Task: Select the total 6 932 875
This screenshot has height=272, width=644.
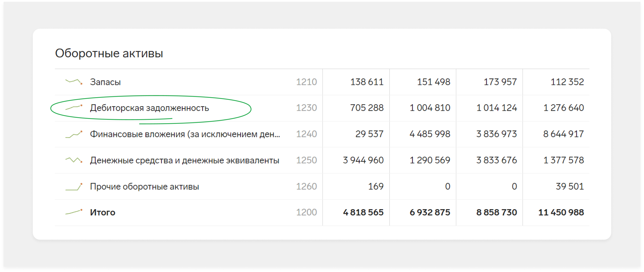Action: [x=430, y=212]
